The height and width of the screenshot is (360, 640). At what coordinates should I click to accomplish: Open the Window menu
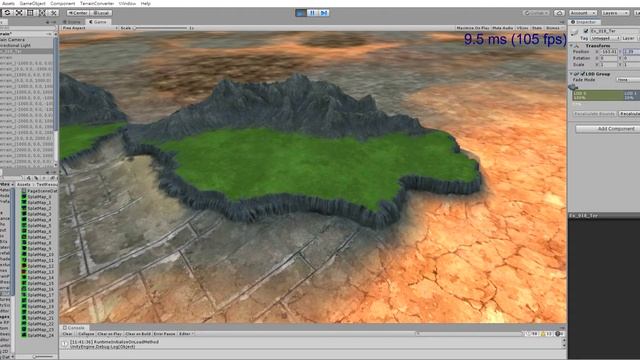tap(127, 3)
